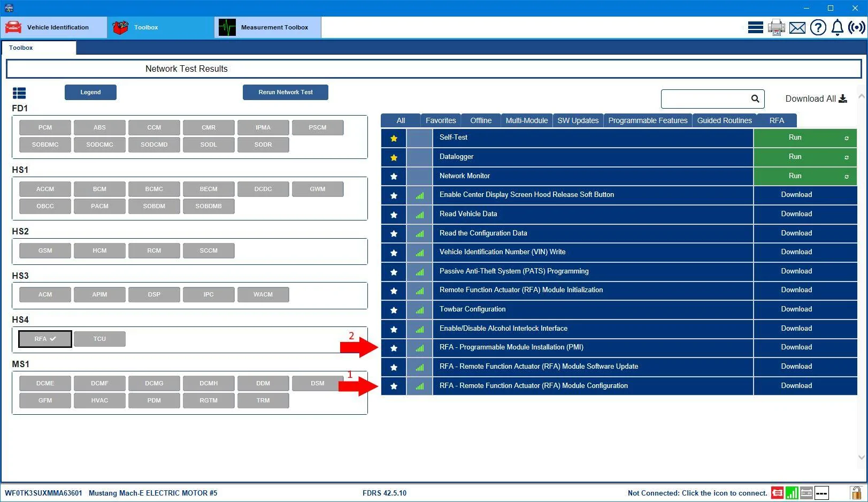Click signal icon for Read Vehicle Data row

point(420,215)
